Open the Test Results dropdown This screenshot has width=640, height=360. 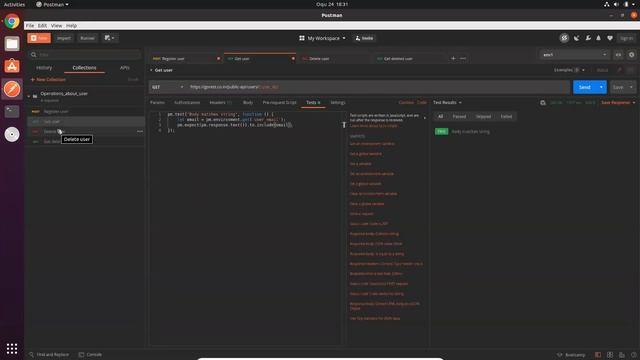pyautogui.click(x=447, y=102)
